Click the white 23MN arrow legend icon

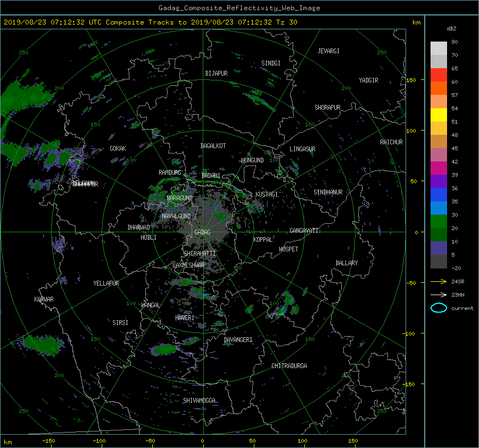click(439, 295)
